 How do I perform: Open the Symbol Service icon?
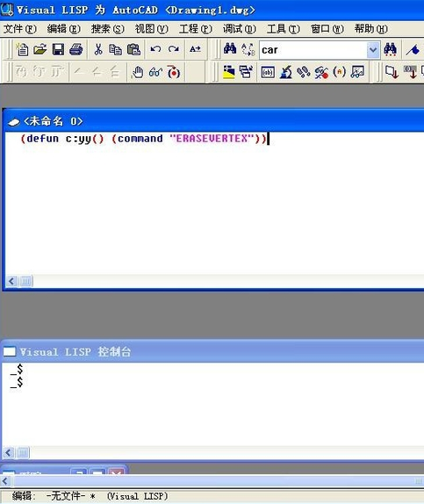coord(321,72)
